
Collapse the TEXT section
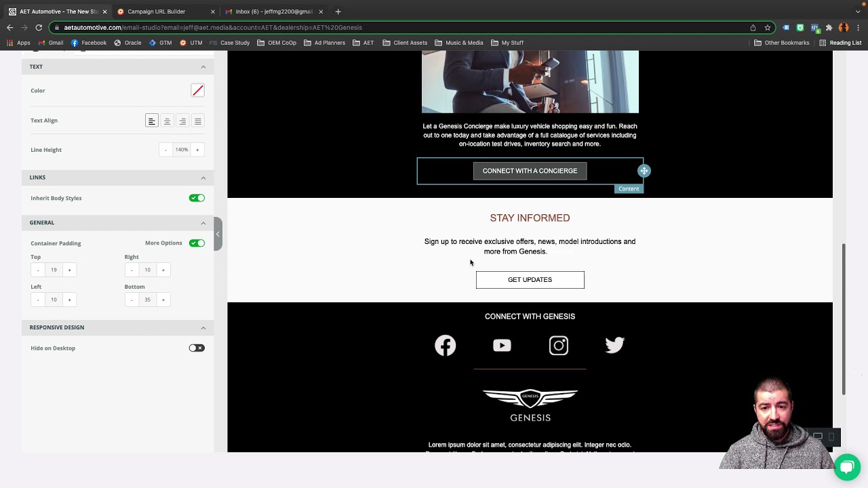click(203, 66)
